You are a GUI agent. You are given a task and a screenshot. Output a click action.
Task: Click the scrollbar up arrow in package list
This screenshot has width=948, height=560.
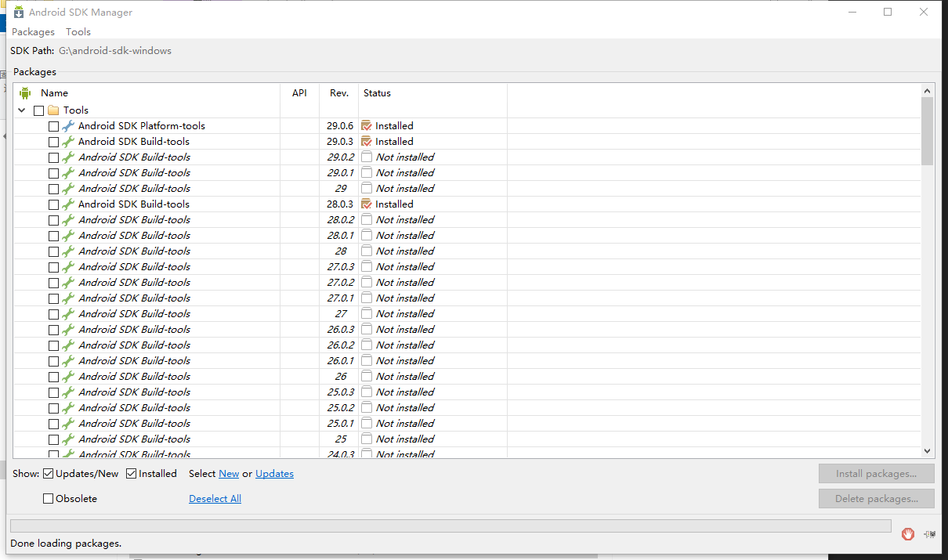point(928,91)
